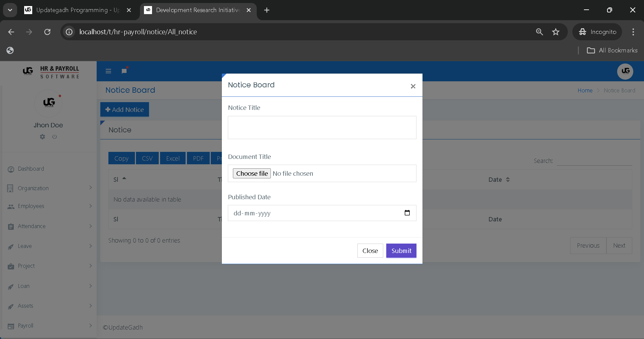Submit the notice form
Viewport: 644px width, 339px height.
(x=401, y=251)
